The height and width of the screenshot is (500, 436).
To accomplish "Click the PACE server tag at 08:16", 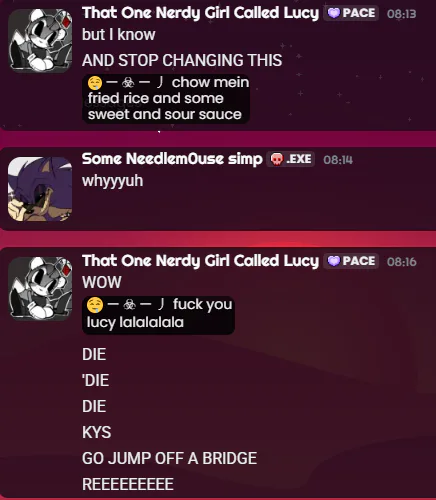I will click(351, 261).
